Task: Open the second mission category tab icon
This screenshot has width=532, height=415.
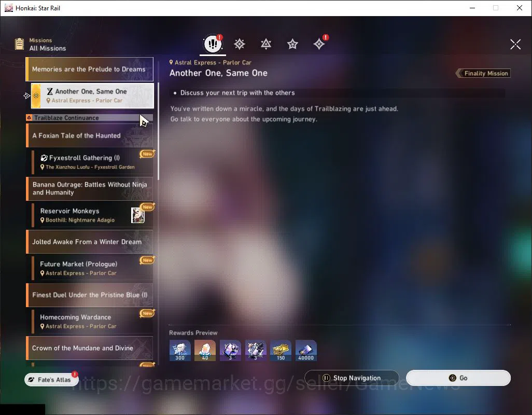Action: click(240, 44)
